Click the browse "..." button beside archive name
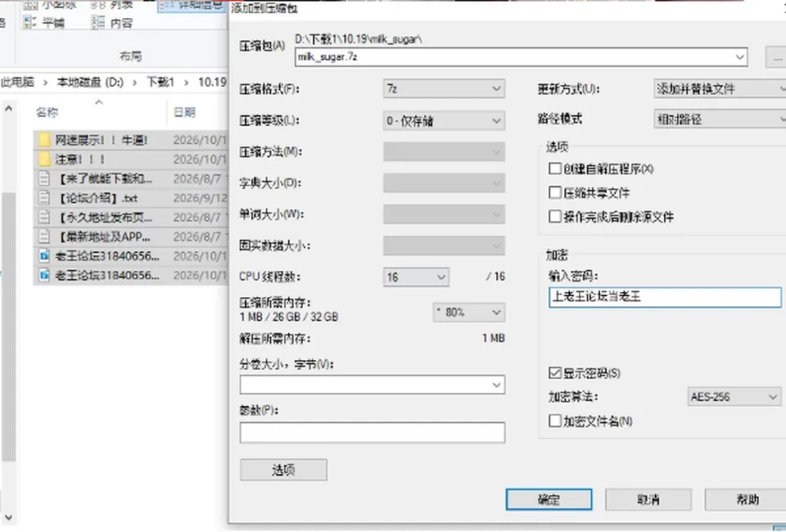 (776, 57)
